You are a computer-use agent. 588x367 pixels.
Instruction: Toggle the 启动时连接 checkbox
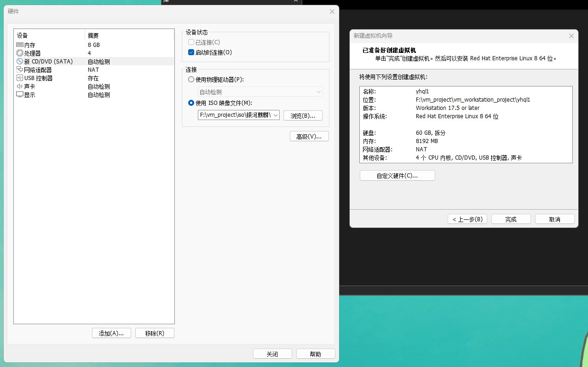coord(191,52)
